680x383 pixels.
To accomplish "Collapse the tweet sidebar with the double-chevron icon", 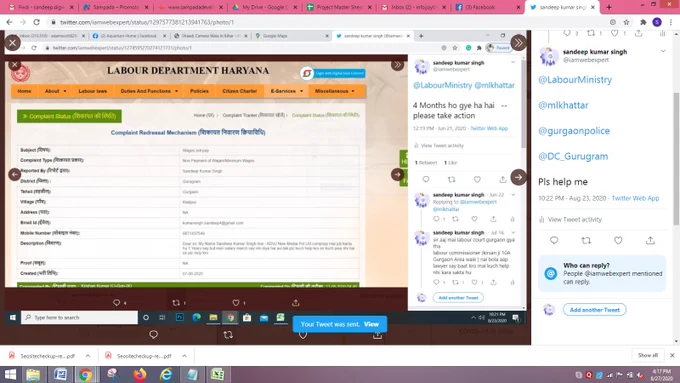I will point(518,43).
